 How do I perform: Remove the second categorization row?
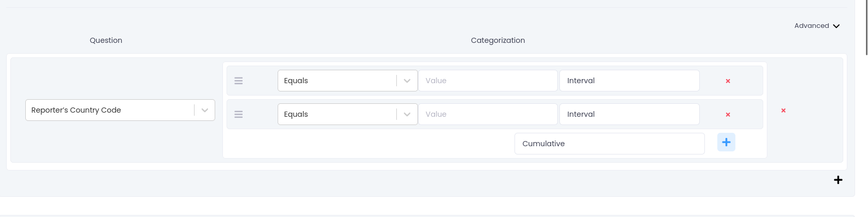728,115
